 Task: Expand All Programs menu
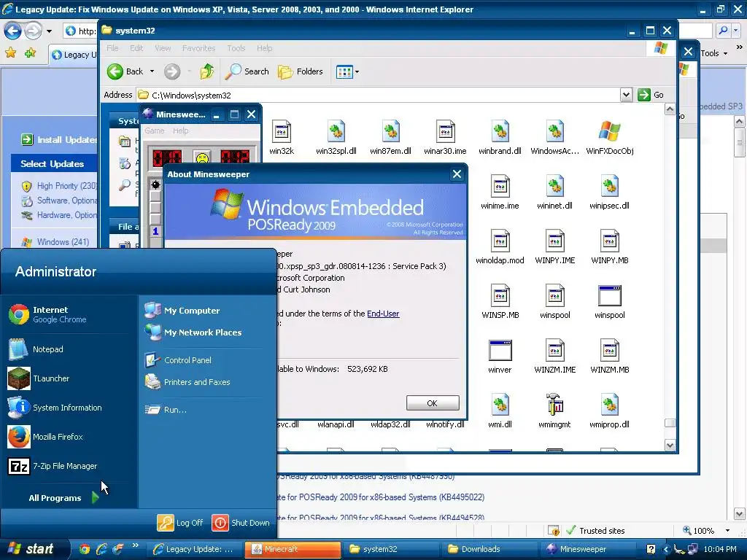(63, 498)
